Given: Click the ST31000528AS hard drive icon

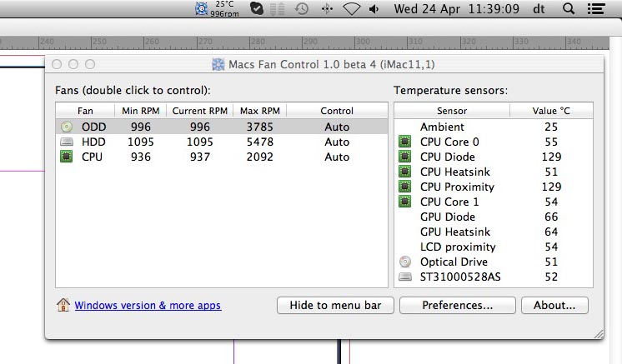Looking at the screenshot, I should coord(405,277).
